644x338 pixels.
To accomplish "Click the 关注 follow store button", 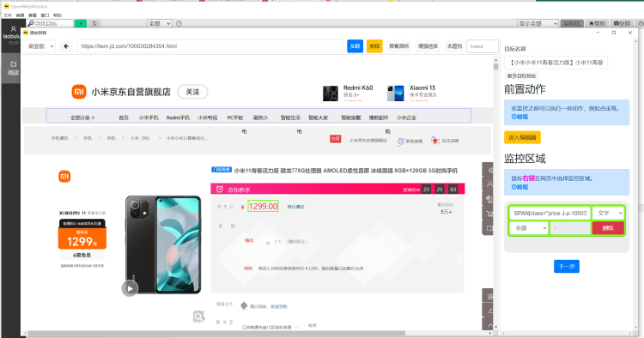I will (x=192, y=92).
